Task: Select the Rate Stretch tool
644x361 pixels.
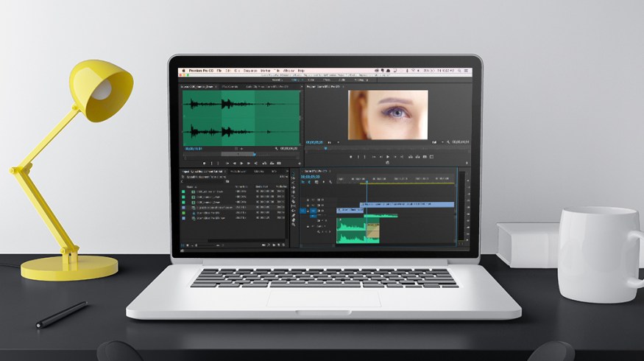Action: point(293,197)
